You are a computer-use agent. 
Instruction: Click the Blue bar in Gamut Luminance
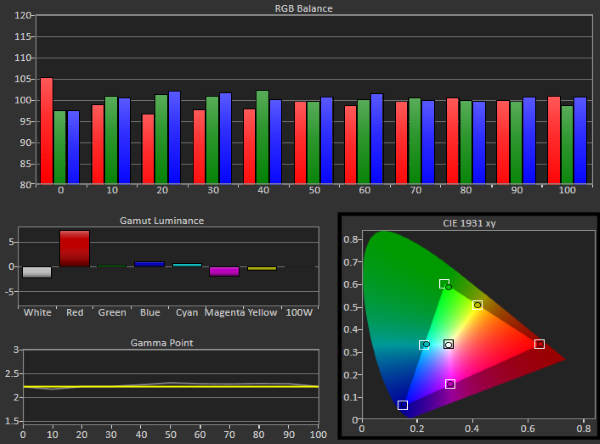149,264
